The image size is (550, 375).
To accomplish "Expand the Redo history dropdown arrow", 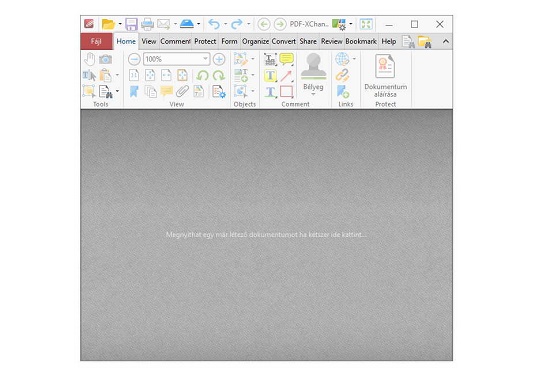I will pos(248,24).
